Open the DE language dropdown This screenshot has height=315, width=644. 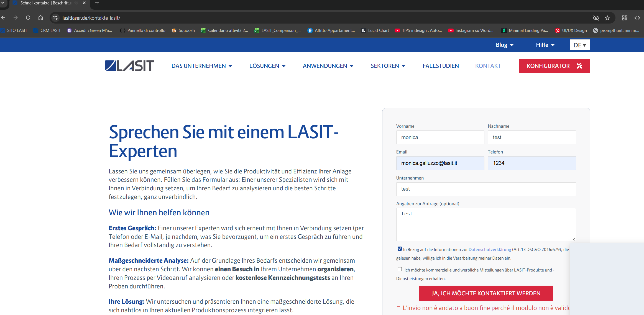pos(580,45)
